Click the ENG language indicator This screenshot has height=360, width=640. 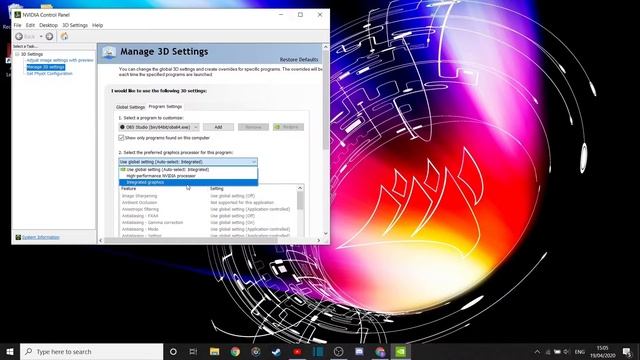(580, 352)
